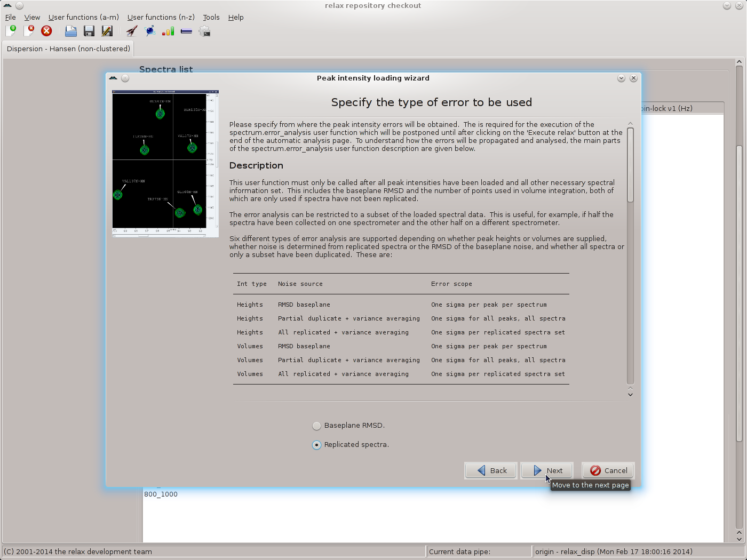Click the Next button in wizard
Screen dimensions: 747x560
click(x=547, y=470)
